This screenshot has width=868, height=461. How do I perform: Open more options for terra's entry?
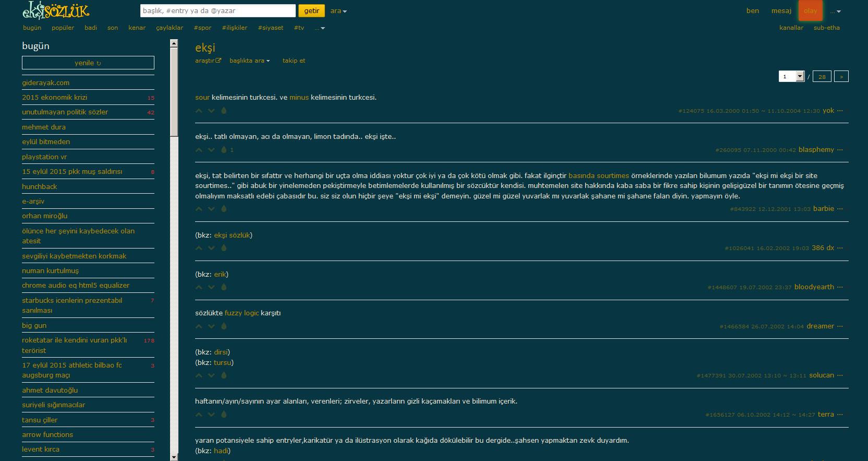840,415
